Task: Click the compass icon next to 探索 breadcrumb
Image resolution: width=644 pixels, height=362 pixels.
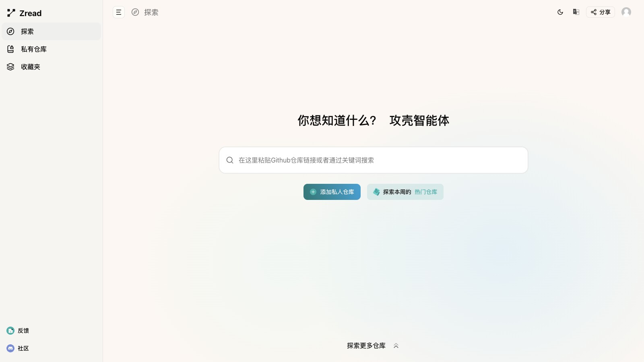Action: pos(135,12)
